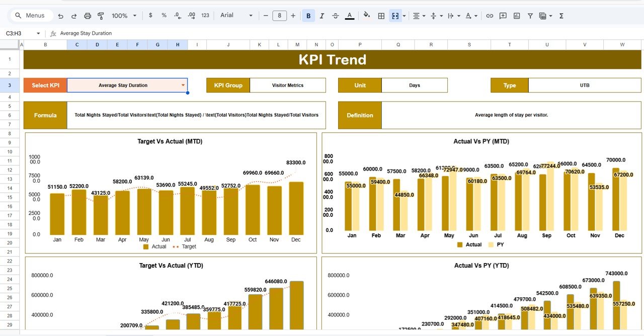The image size is (644, 336).
Task: Insert a comment from the toolbar
Action: [x=503, y=16]
